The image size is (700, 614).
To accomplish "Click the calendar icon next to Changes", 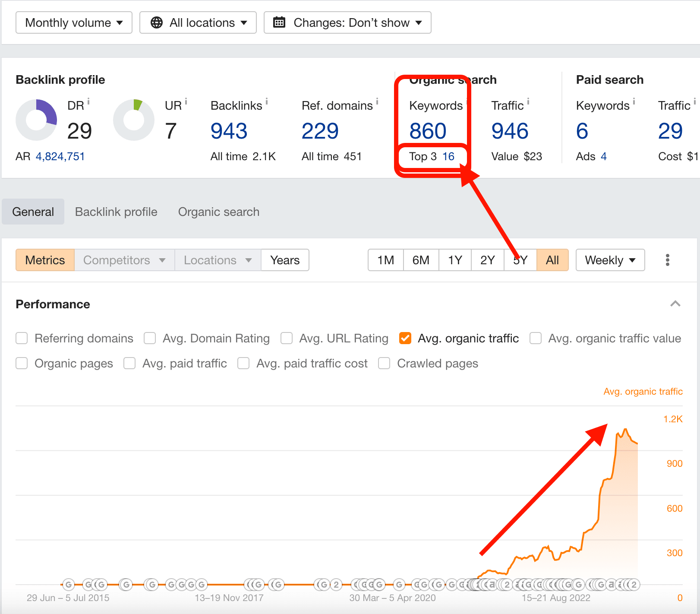I will click(279, 22).
